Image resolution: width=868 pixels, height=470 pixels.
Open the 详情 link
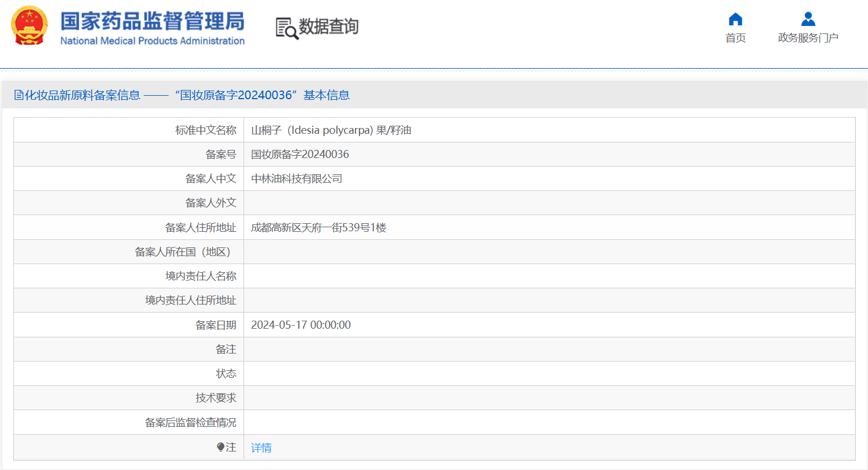[x=261, y=448]
